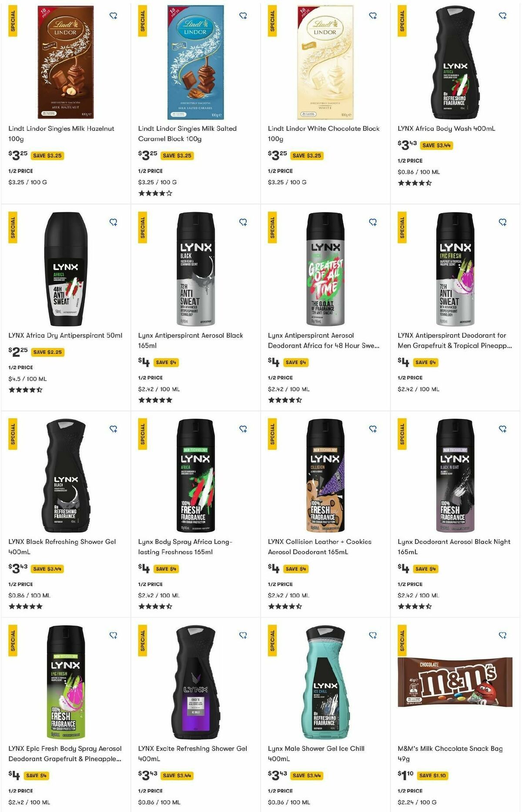
Task: Toggle favourite on LYNX Black Refreshing Shower Gel
Action: [x=114, y=429]
